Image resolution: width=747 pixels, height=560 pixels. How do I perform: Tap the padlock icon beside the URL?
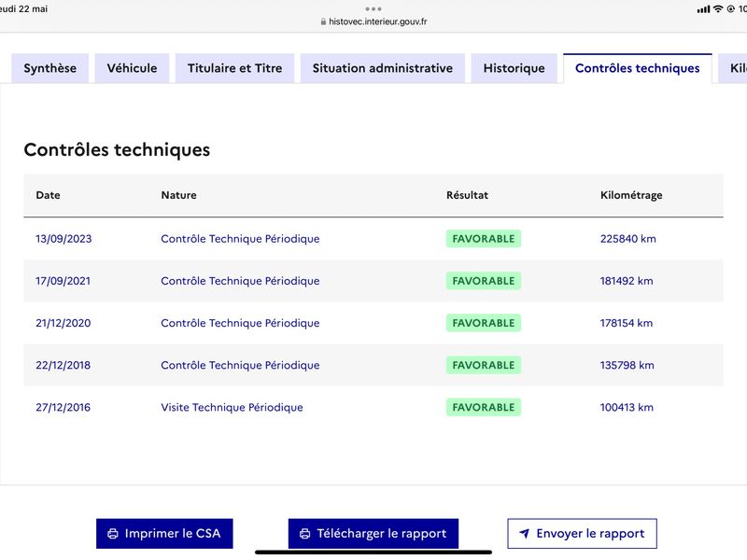(323, 21)
